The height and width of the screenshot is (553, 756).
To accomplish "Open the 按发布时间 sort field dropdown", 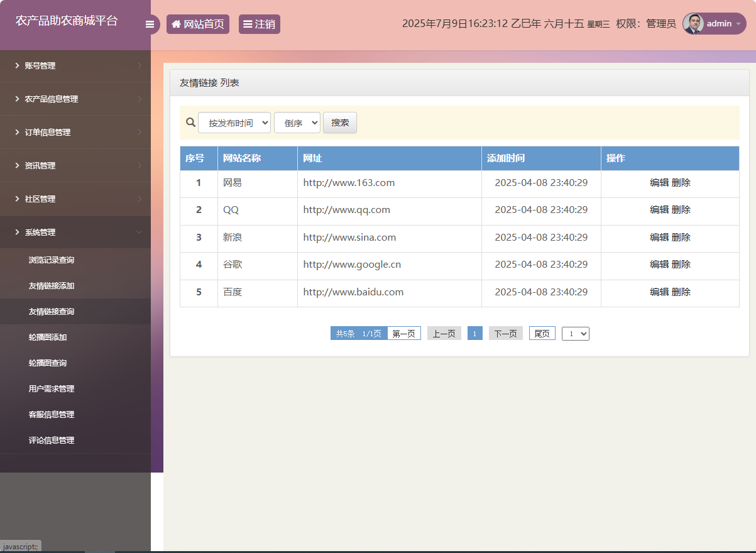I will 234,123.
